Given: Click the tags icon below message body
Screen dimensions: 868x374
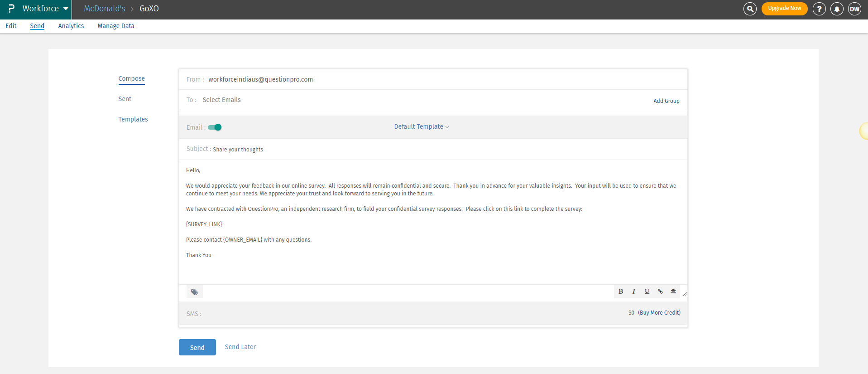Looking at the screenshot, I should coord(195,292).
